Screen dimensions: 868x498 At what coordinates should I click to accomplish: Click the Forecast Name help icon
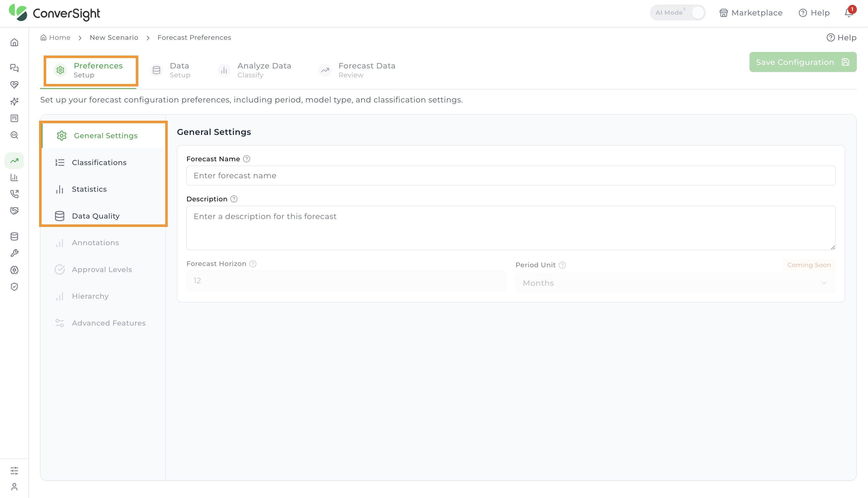(246, 159)
